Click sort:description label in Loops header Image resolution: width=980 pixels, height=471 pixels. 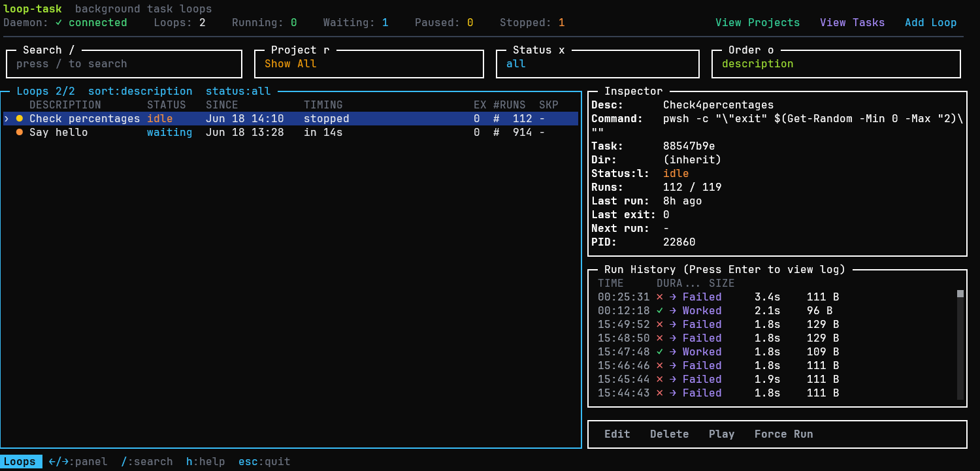tap(140, 91)
